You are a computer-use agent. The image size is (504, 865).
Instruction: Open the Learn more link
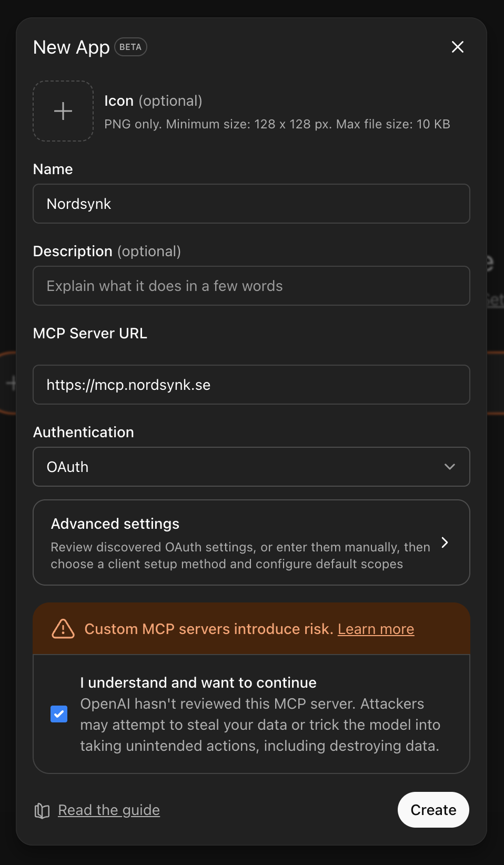(376, 629)
